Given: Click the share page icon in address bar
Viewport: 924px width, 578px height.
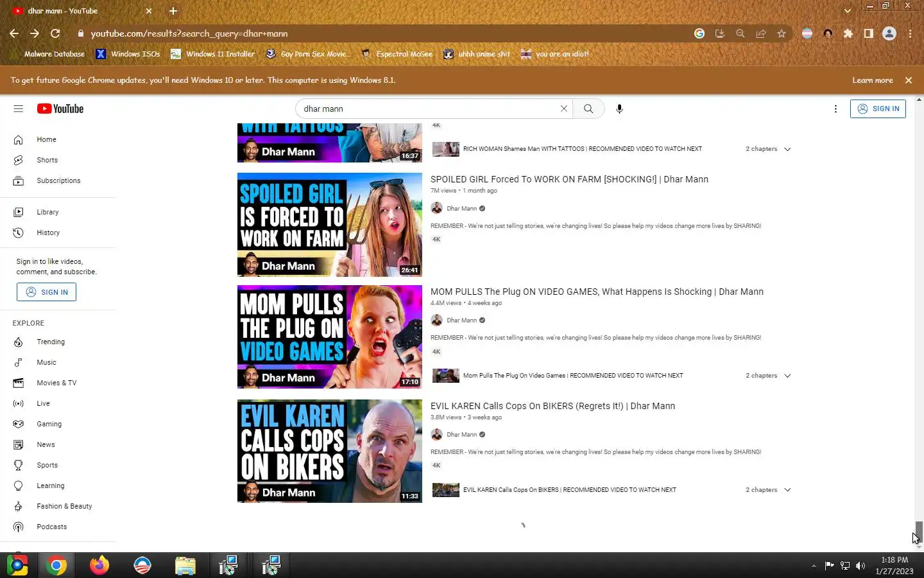Looking at the screenshot, I should (760, 33).
